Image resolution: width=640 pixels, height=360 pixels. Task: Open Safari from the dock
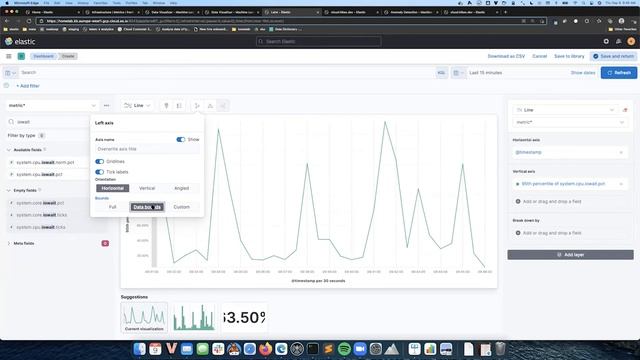pyautogui.click(x=249, y=349)
